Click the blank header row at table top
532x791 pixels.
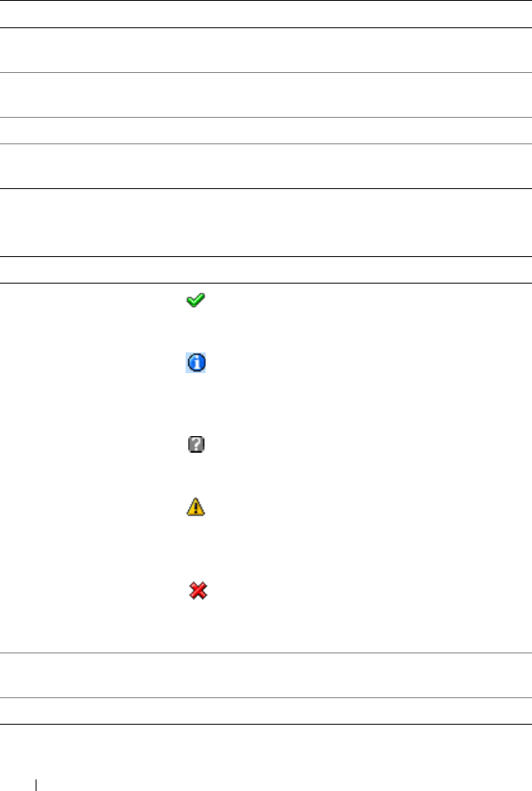click(266, 14)
